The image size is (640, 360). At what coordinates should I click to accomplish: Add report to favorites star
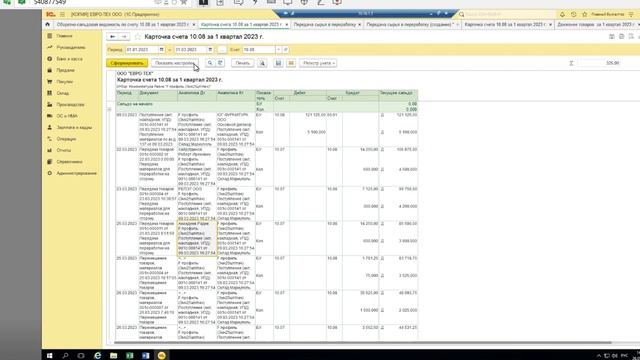pyautogui.click(x=138, y=37)
